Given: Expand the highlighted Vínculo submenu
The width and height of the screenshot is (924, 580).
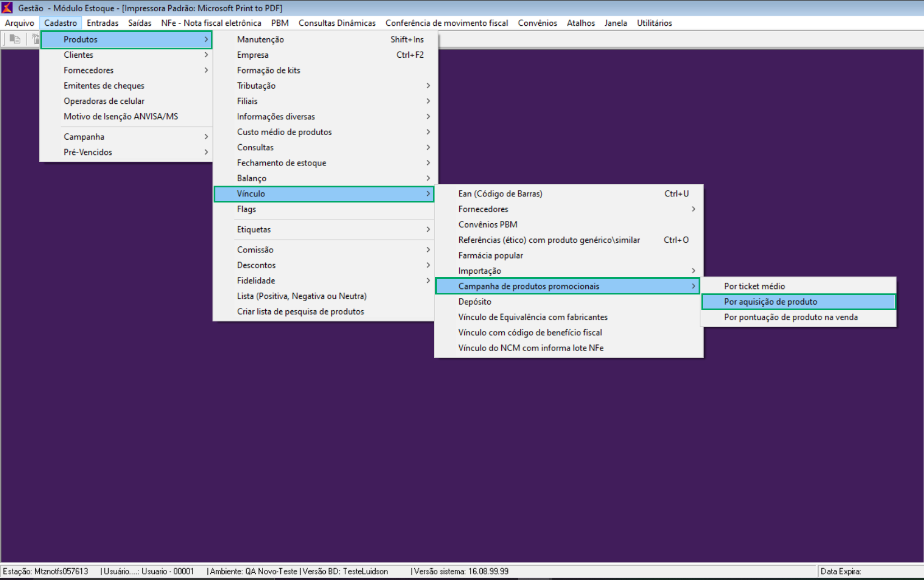Looking at the screenshot, I should (x=324, y=194).
